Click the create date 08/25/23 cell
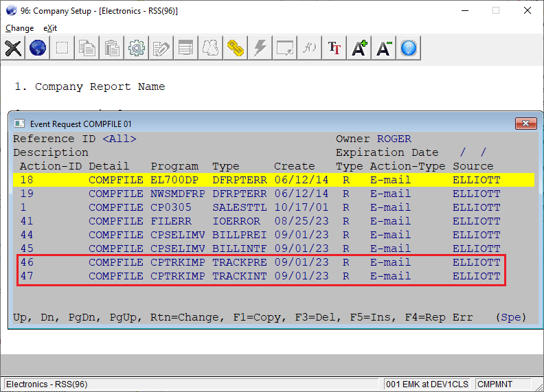This screenshot has width=544, height=392. pos(301,221)
